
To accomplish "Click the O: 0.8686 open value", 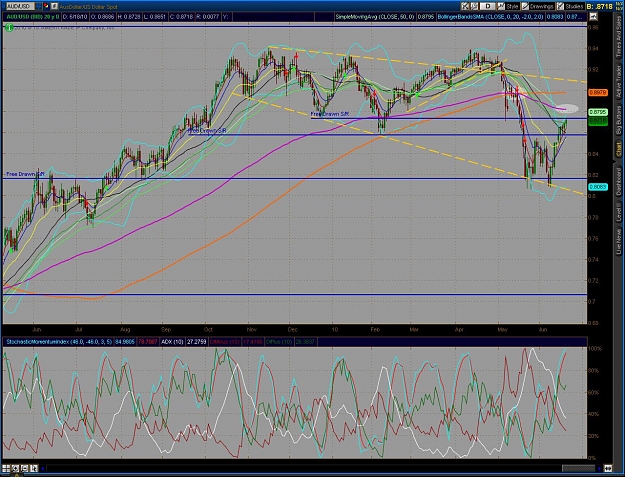I will (102, 17).
